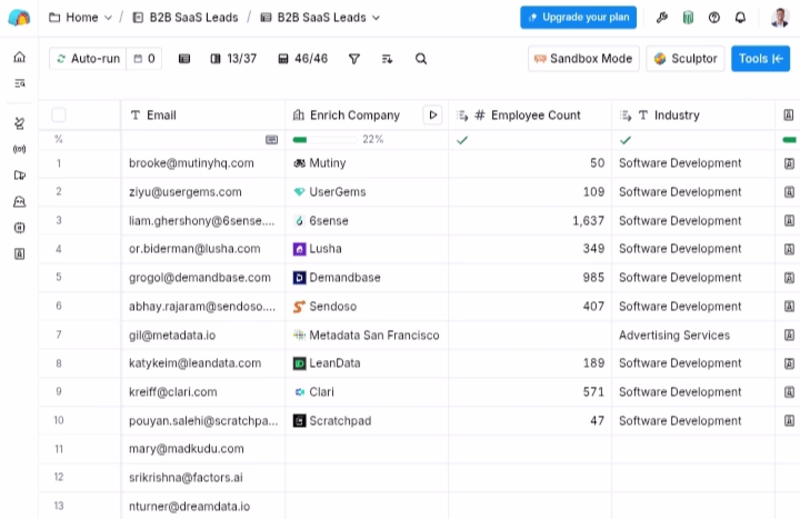The height and width of the screenshot is (519, 800).
Task: Open the Clay logo home
Action: coord(19,17)
